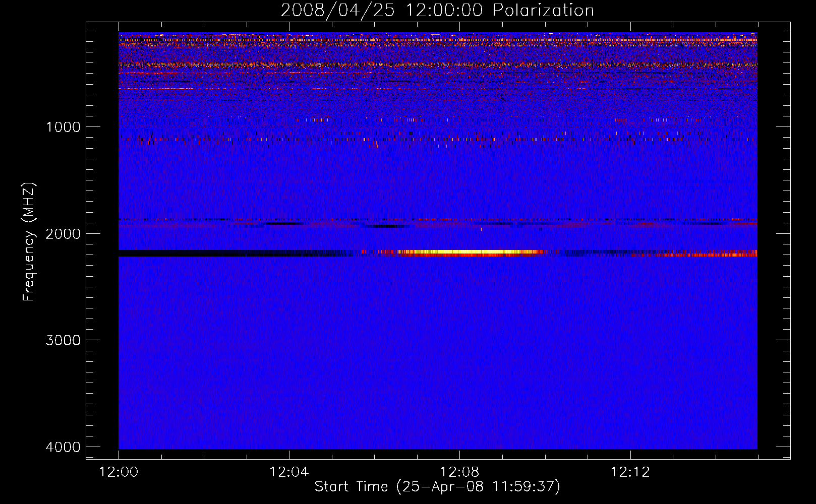Click the "2000" frequency tick label
816x504 pixels.
(x=63, y=233)
